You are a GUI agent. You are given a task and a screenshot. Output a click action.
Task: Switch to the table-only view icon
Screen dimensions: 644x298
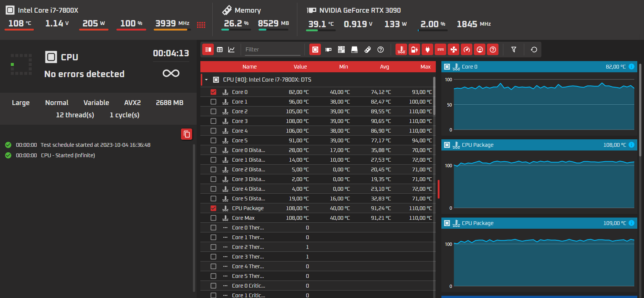coord(220,50)
